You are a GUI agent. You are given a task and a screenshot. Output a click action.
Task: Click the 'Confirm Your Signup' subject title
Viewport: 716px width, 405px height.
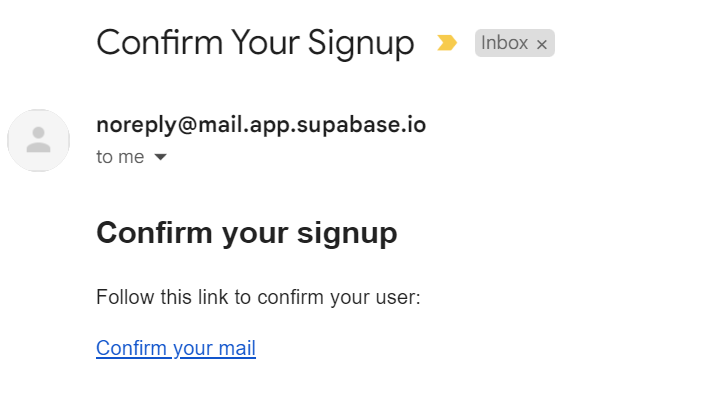tap(255, 43)
